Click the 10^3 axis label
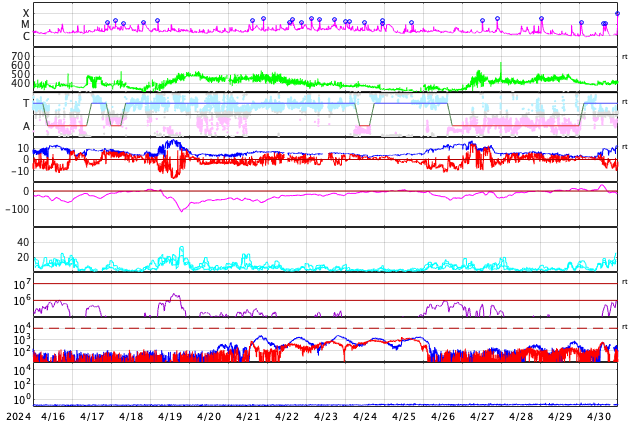This screenshot has width=634, height=424. pyautogui.click(x=22, y=340)
